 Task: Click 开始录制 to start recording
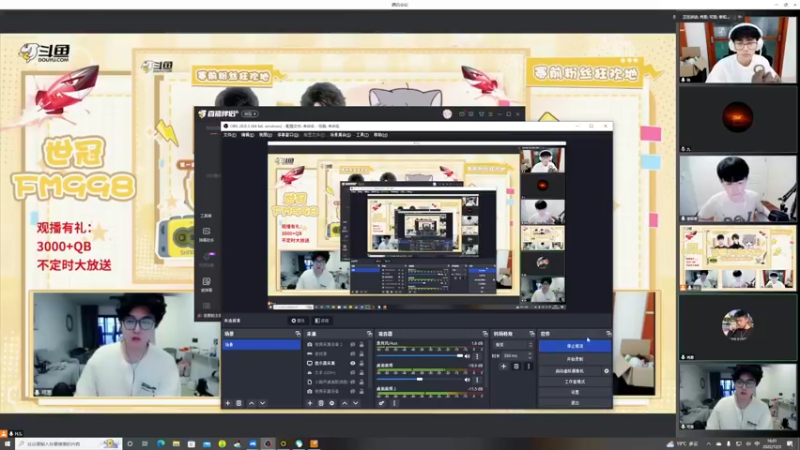[x=575, y=359]
